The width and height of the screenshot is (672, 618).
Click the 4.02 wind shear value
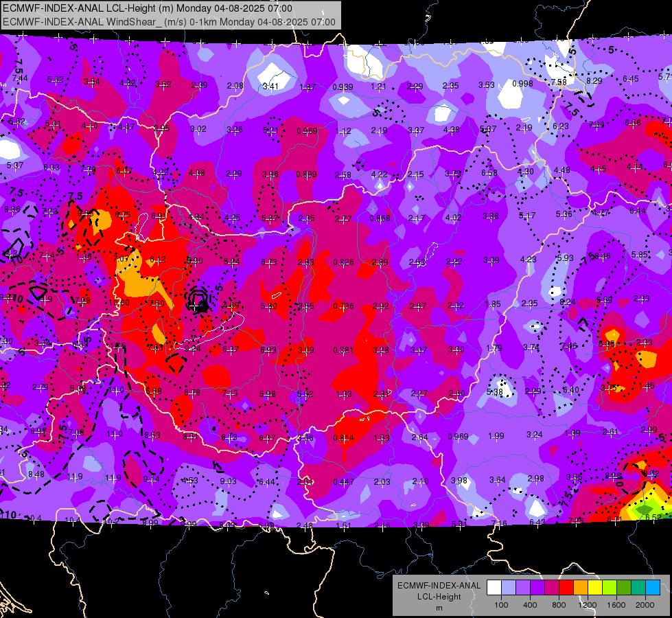(454, 218)
